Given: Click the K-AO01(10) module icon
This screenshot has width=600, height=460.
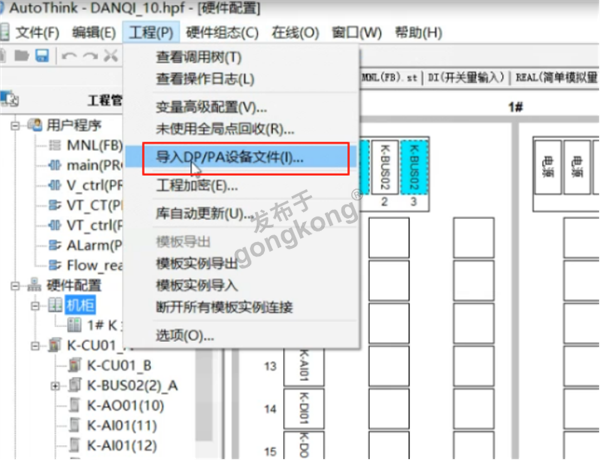Looking at the screenshot, I should point(75,405).
